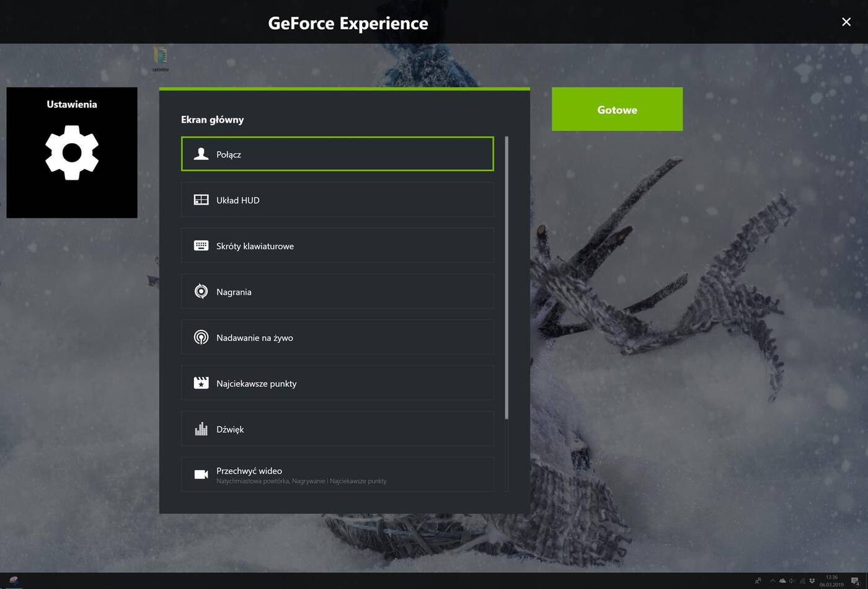The width and height of the screenshot is (868, 589).
Task: Click the People icon on the taskbar
Action: (x=758, y=582)
